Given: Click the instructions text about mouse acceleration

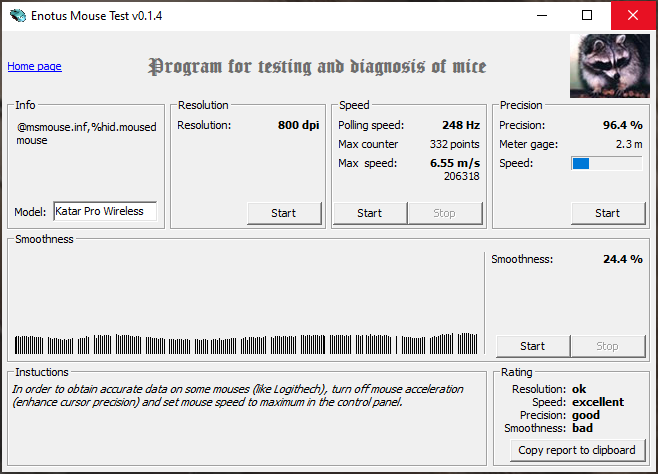Looking at the screenshot, I should pos(238,396).
